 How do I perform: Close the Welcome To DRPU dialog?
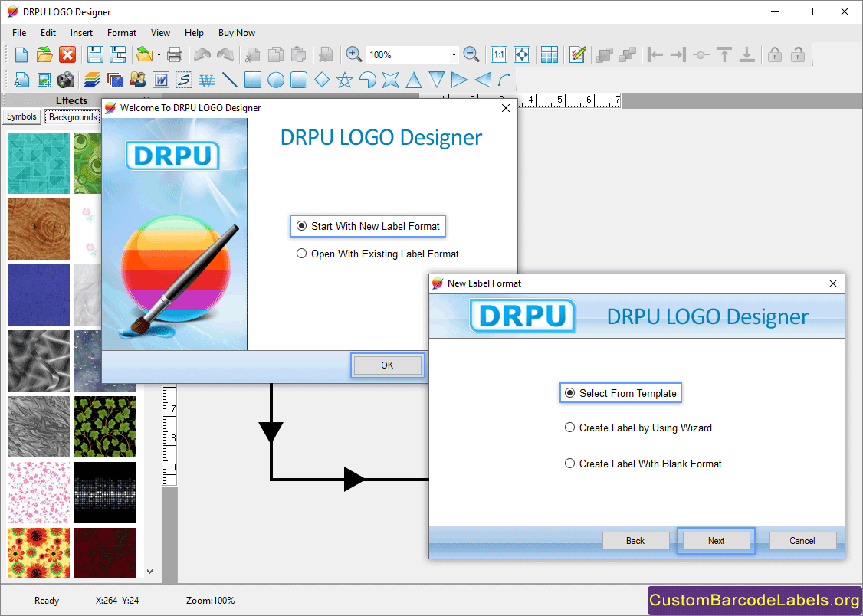click(x=506, y=108)
